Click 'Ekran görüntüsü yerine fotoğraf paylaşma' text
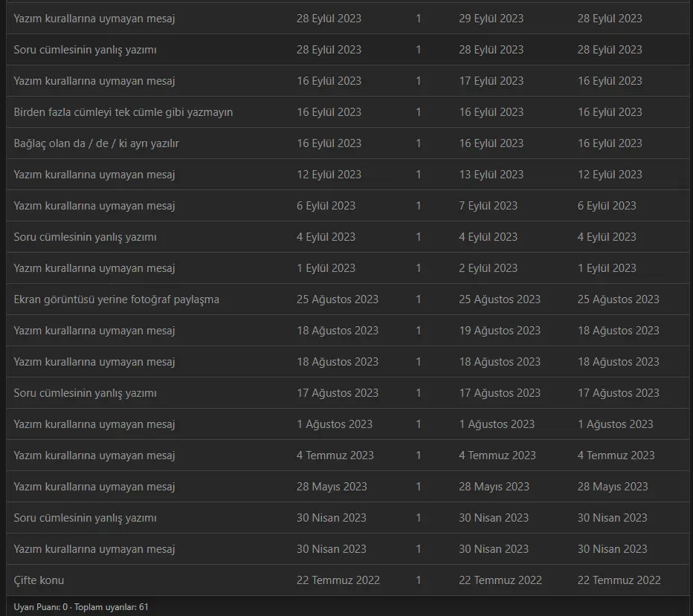 pyautogui.click(x=116, y=299)
